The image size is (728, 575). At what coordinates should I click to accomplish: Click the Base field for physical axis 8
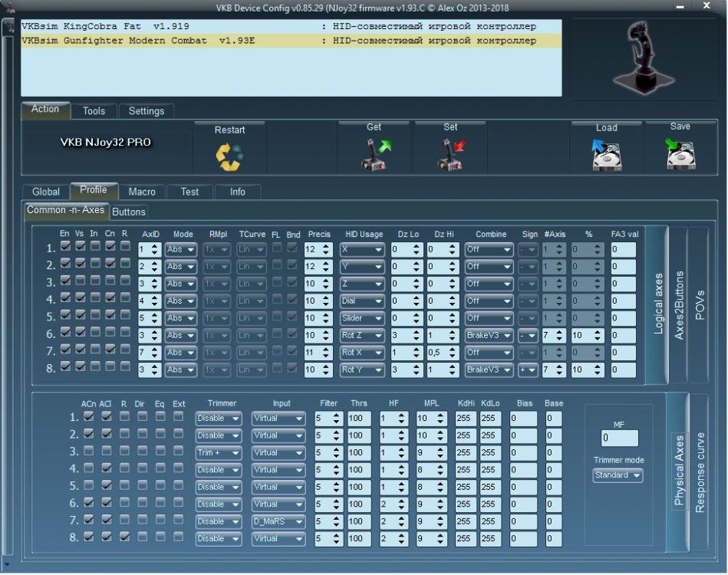(554, 539)
